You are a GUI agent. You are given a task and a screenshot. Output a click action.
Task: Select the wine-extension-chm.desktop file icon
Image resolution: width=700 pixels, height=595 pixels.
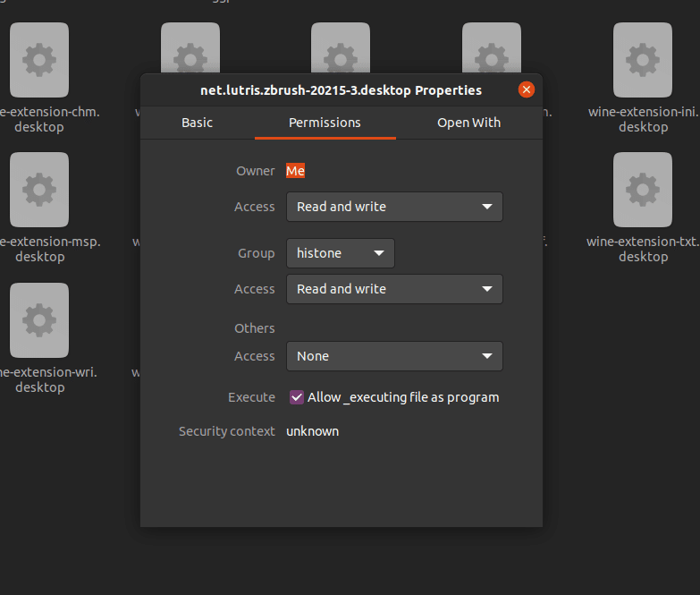point(39,60)
